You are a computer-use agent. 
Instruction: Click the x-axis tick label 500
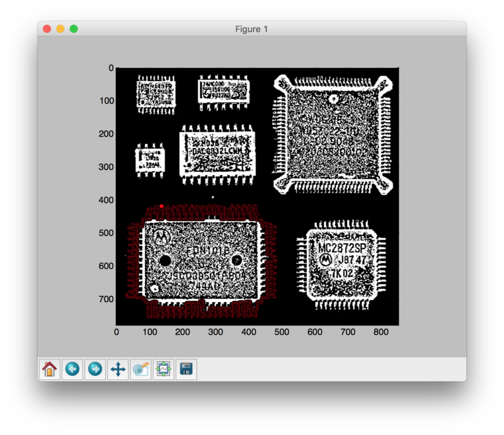point(282,332)
